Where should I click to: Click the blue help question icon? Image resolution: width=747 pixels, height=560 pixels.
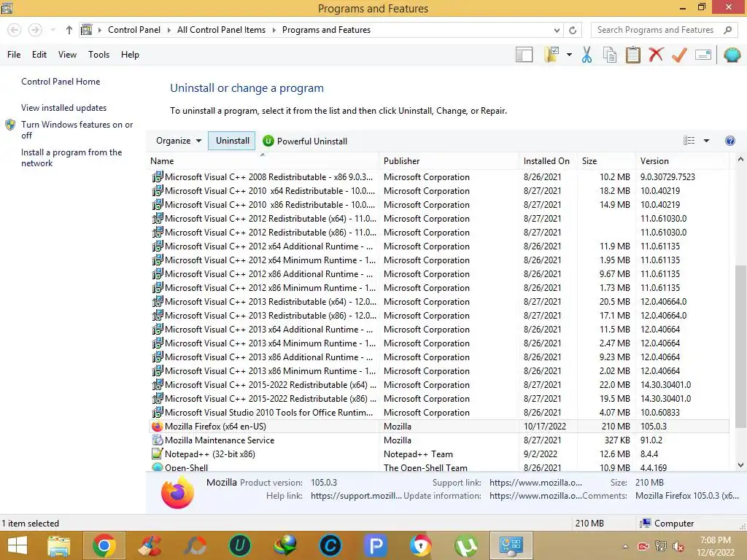coord(729,141)
